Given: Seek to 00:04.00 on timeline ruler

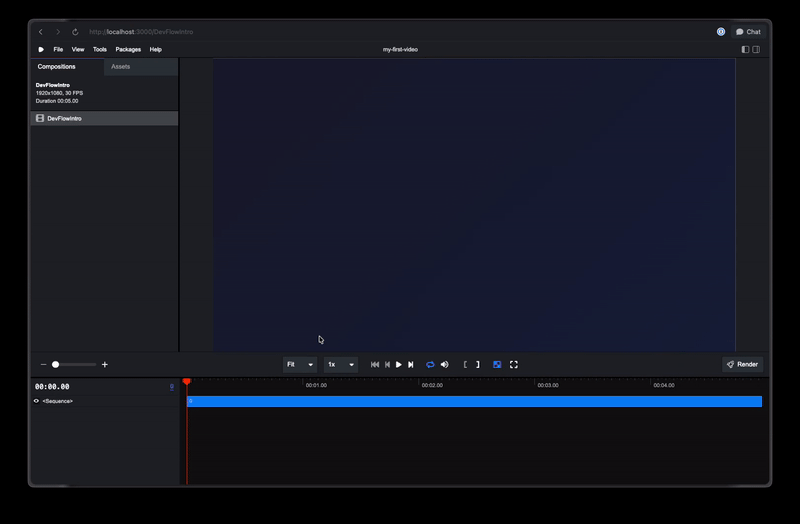Looking at the screenshot, I should click(664, 385).
